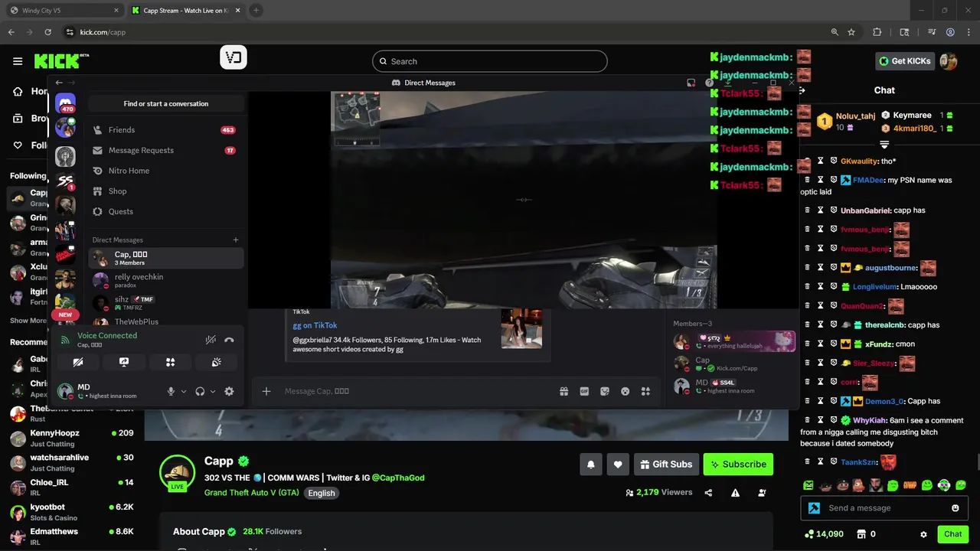Open Nitro Home in Discord
The width and height of the screenshot is (980, 551).
[165, 171]
